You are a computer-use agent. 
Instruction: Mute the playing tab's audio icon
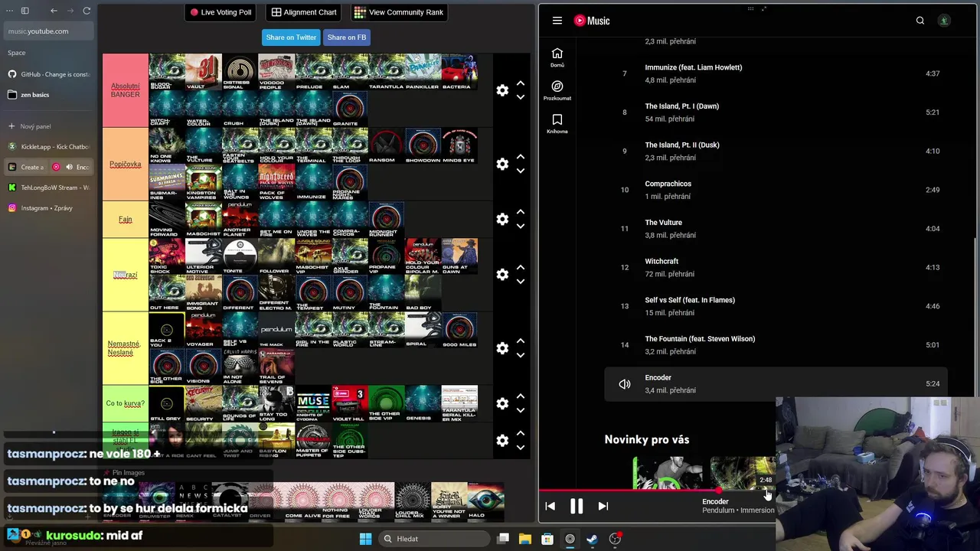(x=70, y=167)
